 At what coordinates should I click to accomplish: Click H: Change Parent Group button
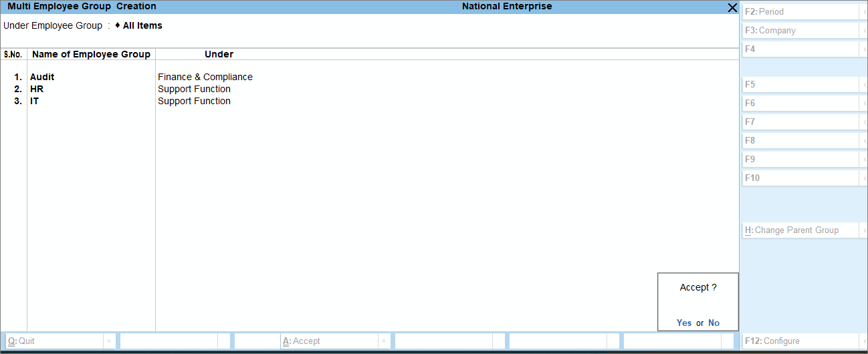tap(800, 230)
